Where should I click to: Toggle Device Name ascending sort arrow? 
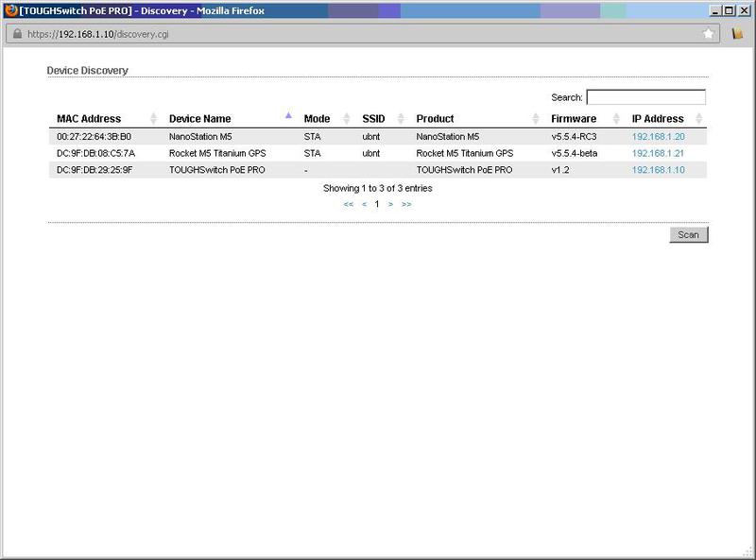pos(288,115)
